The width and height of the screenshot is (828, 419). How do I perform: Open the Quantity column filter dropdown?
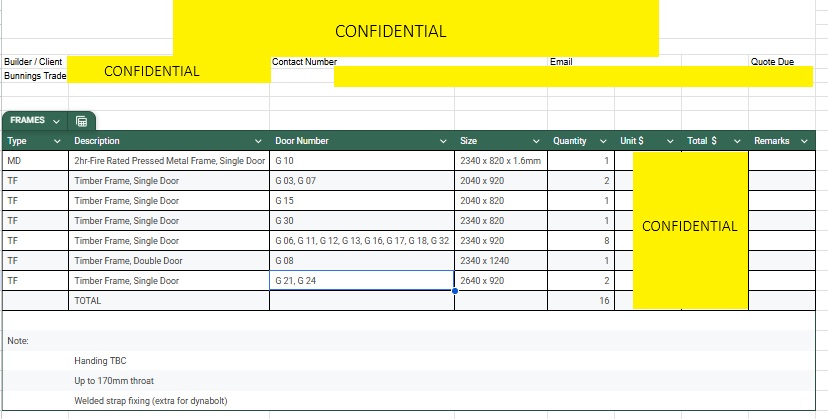604,141
